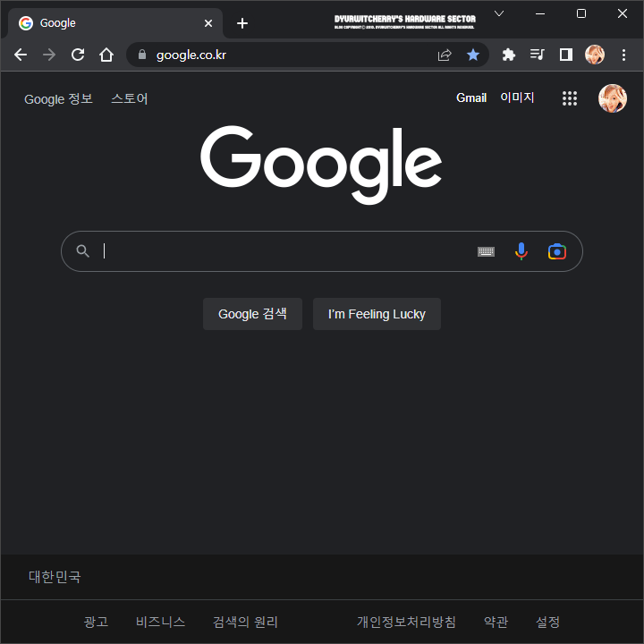View site info via the lock icon
644x644 pixels.
[x=142, y=55]
